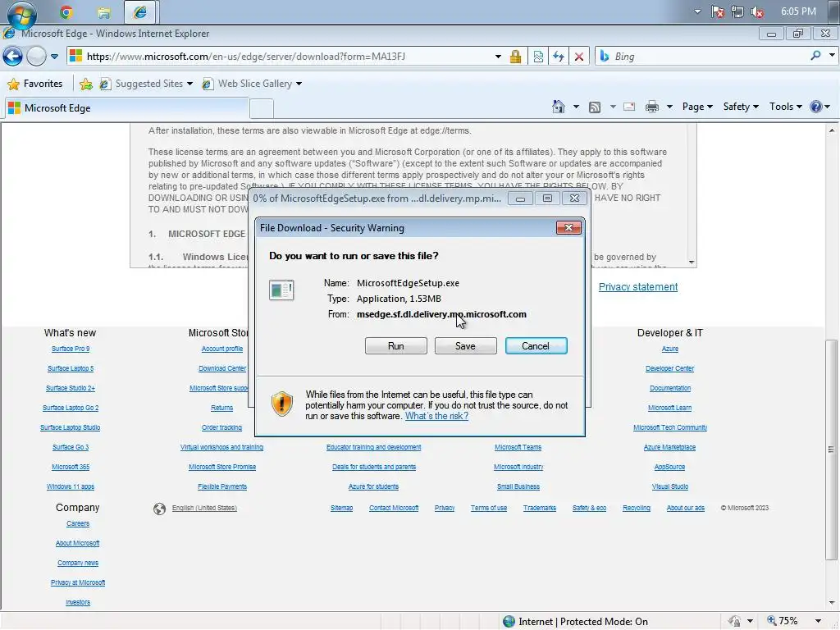Click Save in the download dialog

click(465, 346)
